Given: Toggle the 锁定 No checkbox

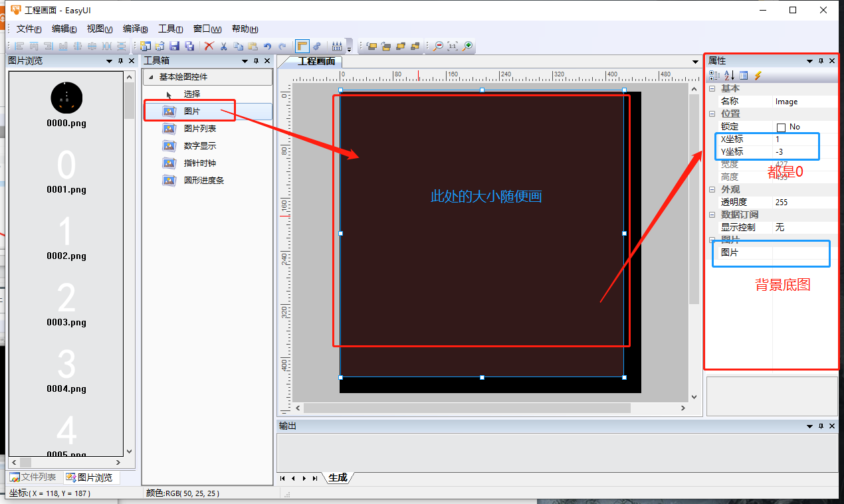Looking at the screenshot, I should pos(781,127).
